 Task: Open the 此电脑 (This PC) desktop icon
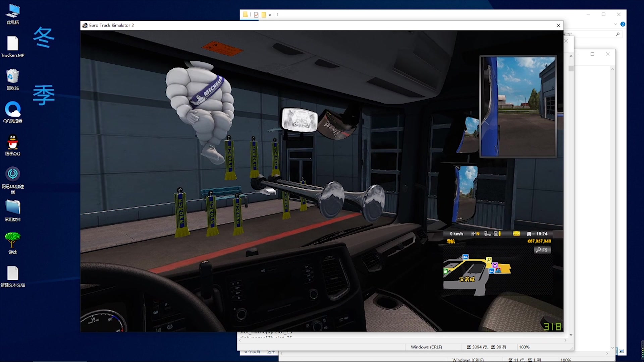[x=13, y=14]
